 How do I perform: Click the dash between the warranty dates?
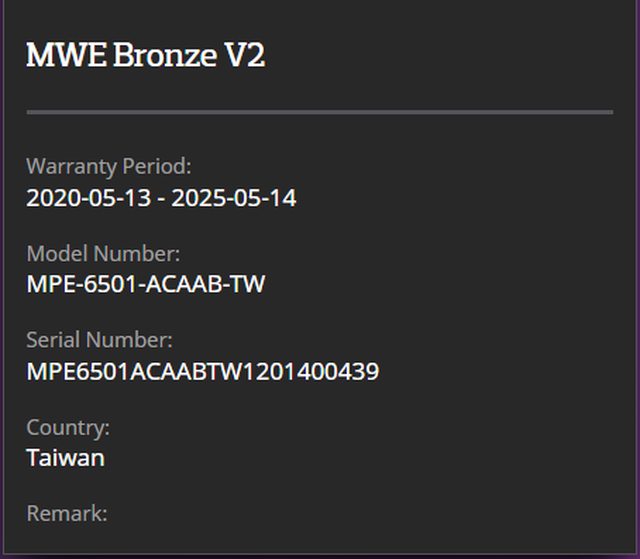click(x=160, y=198)
